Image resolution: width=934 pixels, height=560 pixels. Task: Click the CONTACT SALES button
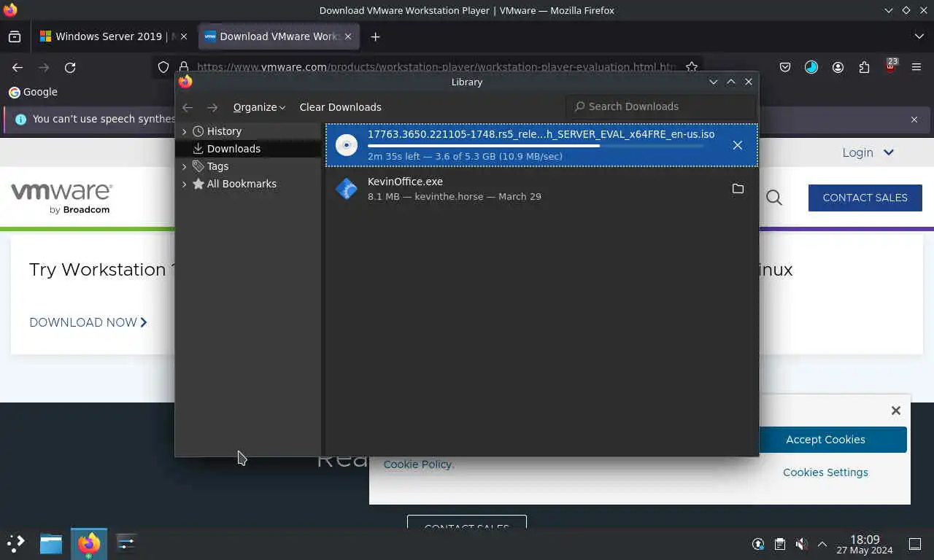(865, 198)
